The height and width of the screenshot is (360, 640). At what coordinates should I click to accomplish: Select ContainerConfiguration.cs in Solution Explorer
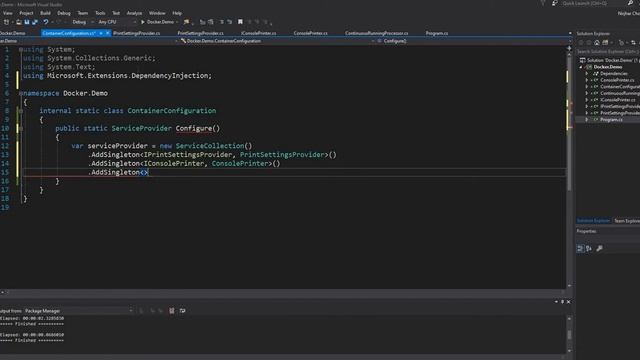tap(620, 87)
